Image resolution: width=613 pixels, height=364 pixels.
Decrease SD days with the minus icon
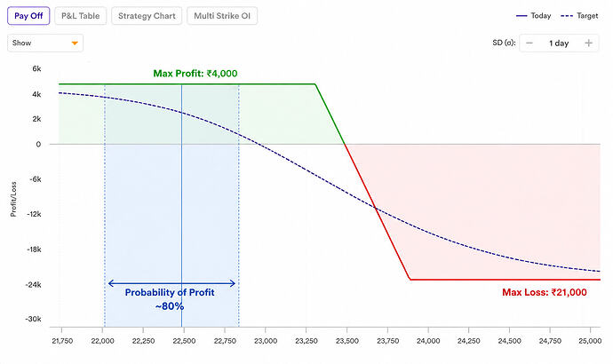tap(529, 43)
